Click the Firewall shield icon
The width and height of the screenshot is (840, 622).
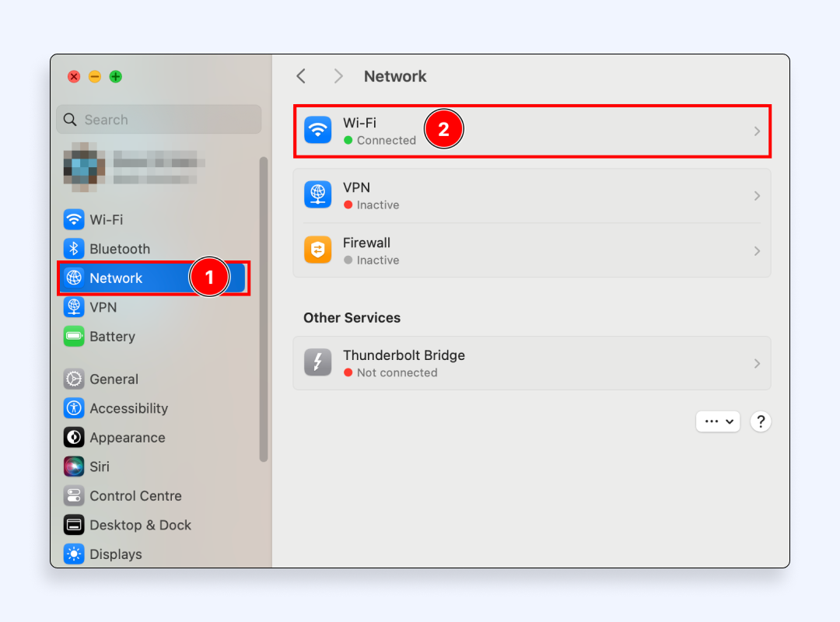317,250
